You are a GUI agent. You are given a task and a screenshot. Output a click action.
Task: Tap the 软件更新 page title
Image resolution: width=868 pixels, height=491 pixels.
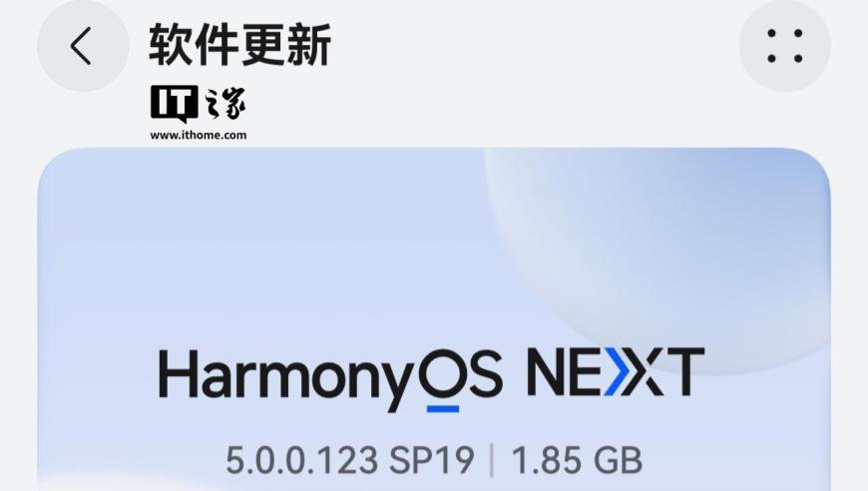point(239,45)
